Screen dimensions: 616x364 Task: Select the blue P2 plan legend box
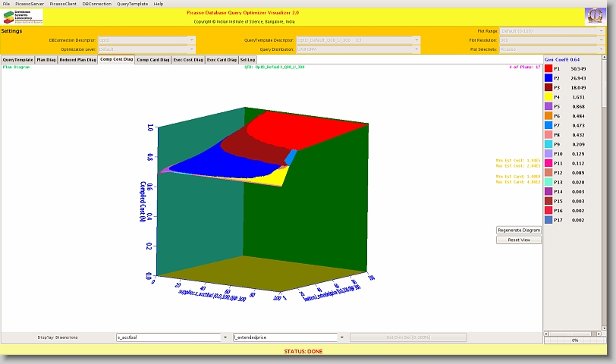point(548,78)
